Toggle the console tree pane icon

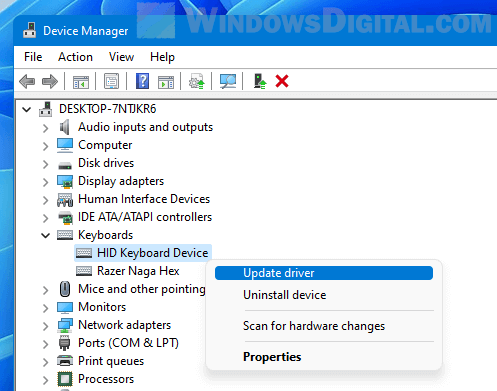pos(81,81)
